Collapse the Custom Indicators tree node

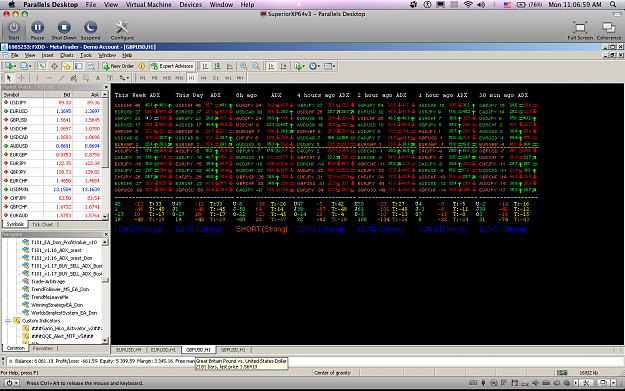coord(8,321)
